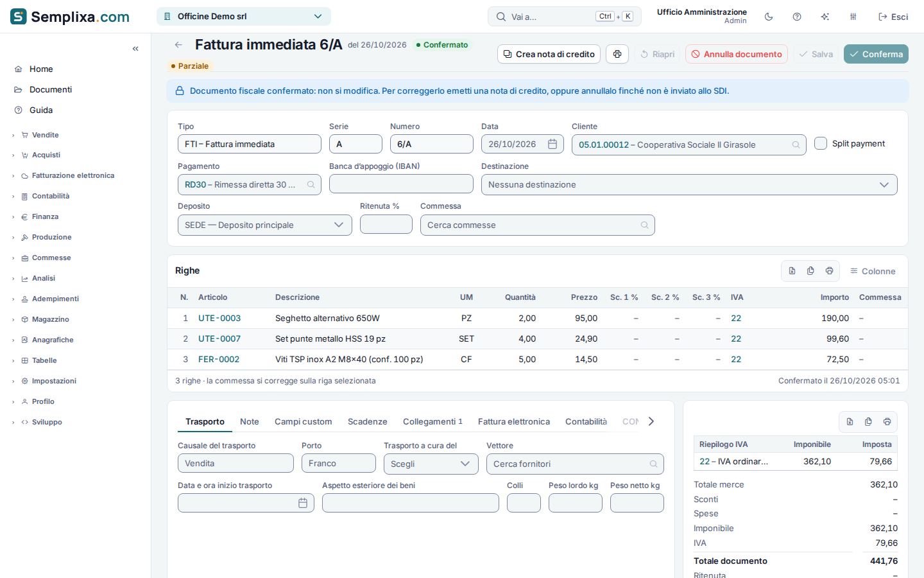Toggle dark mode moon icon
The width and height of the screenshot is (924, 578).
coord(769,17)
